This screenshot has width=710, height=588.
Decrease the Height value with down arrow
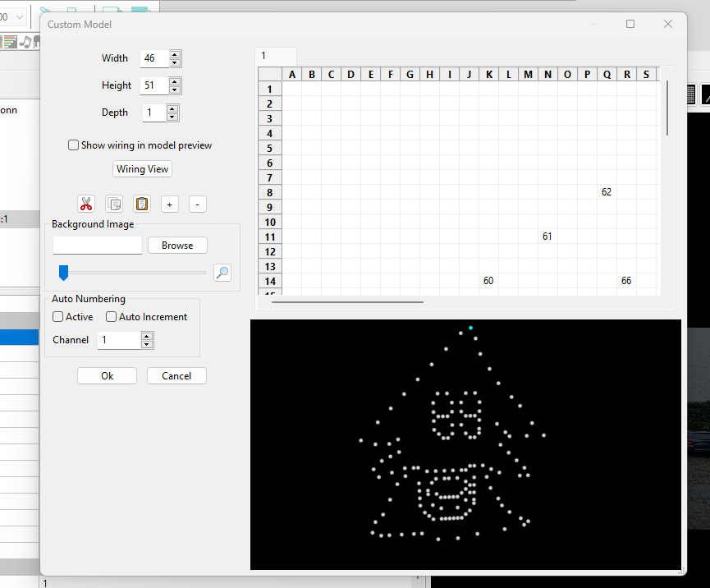pos(175,90)
